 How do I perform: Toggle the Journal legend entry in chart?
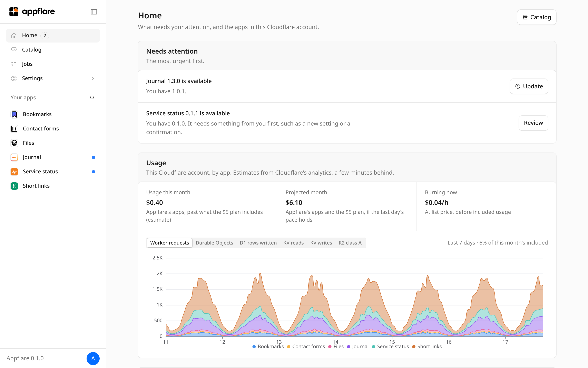tap(358, 347)
